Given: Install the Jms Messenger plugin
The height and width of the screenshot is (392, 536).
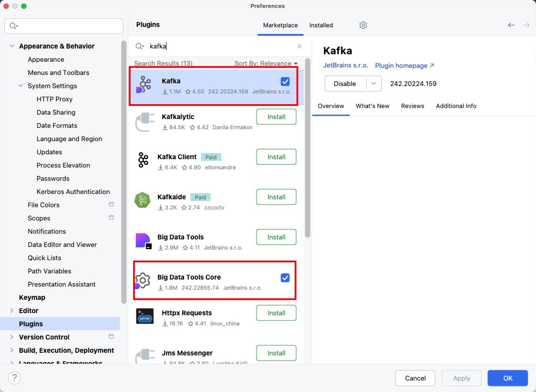Looking at the screenshot, I should coord(276,353).
